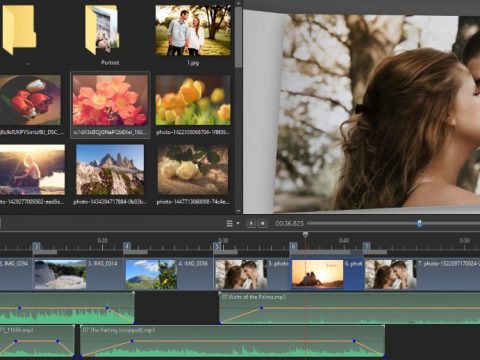The image size is (480, 360).
Task: Select the white roses photo thumbnail
Action: [193, 170]
